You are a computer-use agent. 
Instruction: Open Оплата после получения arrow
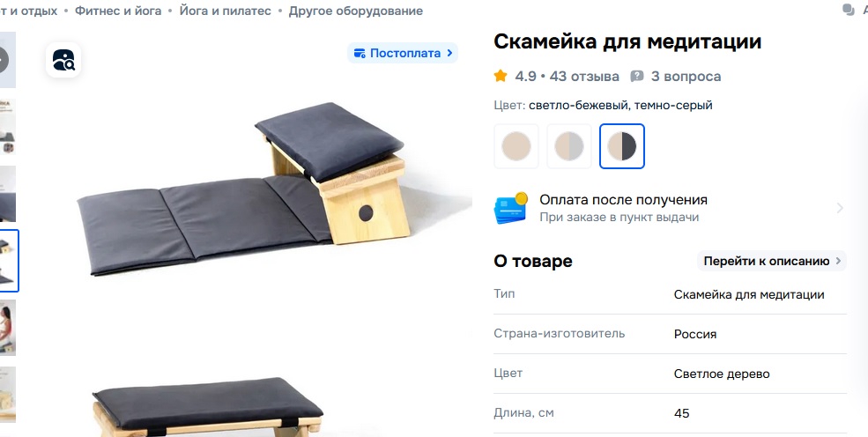(x=840, y=208)
